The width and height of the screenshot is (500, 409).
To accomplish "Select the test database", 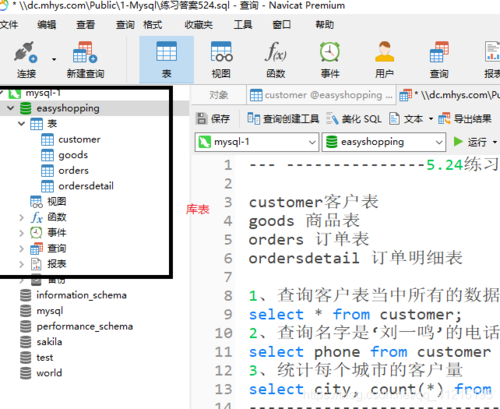I will point(44,357).
